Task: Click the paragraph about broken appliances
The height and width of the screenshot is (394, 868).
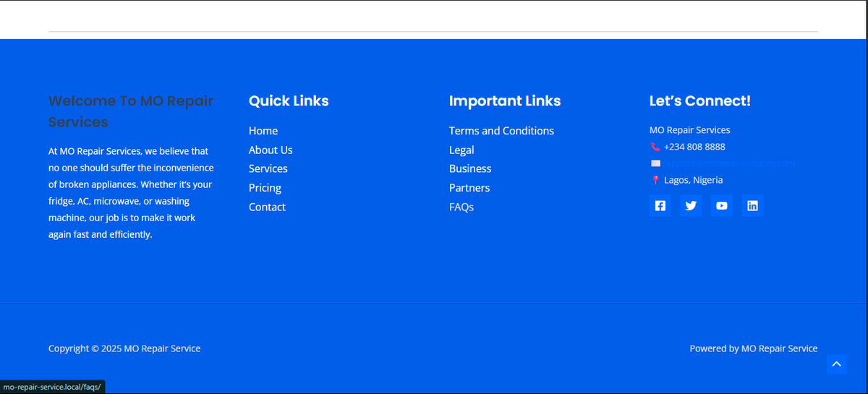Action: point(132,193)
